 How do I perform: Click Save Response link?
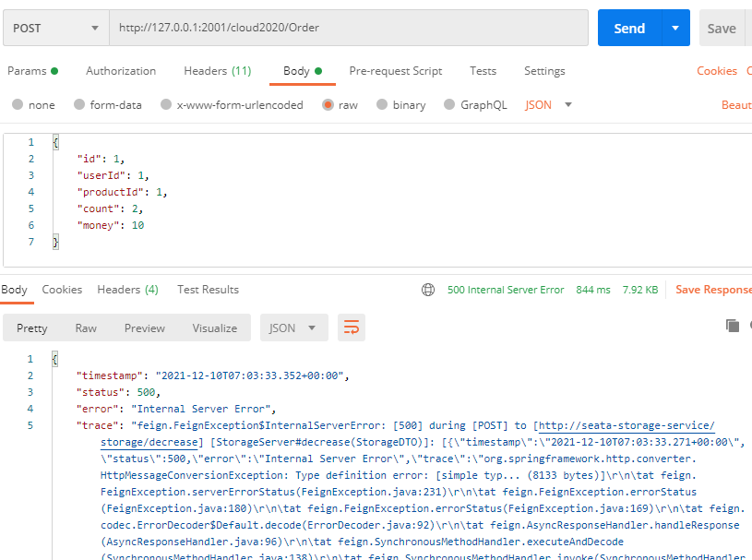[713, 290]
